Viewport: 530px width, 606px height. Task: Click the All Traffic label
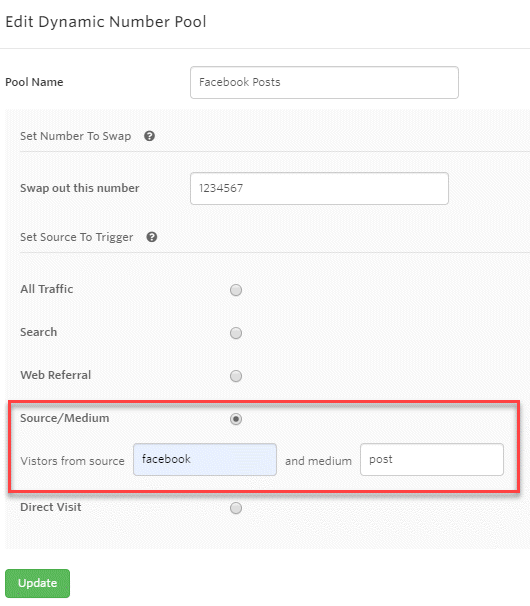[x=47, y=289]
